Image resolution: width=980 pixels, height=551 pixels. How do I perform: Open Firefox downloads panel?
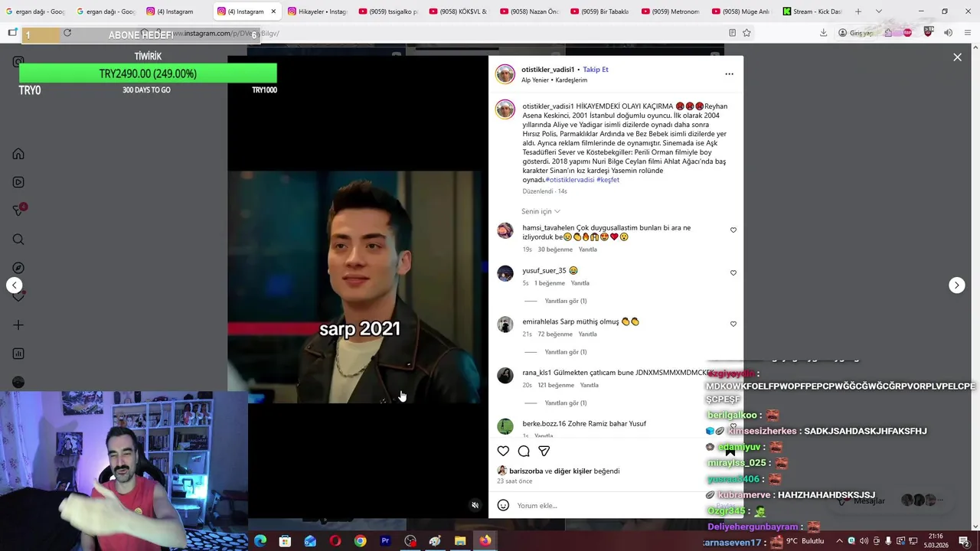click(x=823, y=33)
